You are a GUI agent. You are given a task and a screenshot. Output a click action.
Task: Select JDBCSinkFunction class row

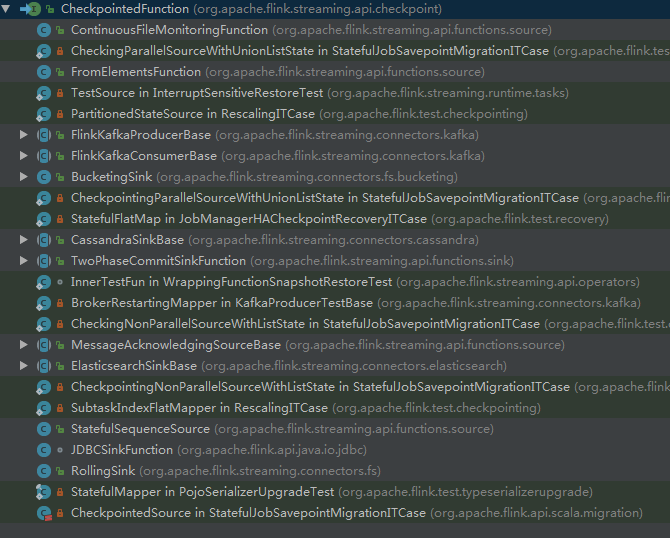[335, 450]
